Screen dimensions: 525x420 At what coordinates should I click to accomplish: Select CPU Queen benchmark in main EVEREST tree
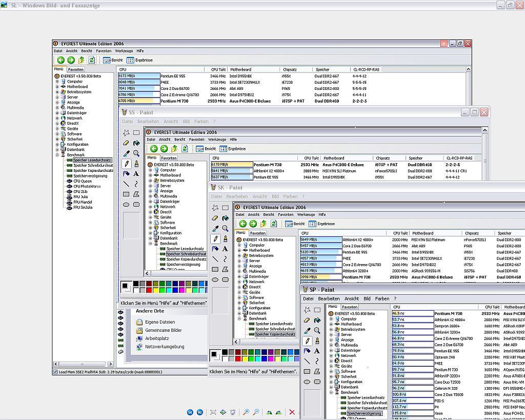(83, 181)
